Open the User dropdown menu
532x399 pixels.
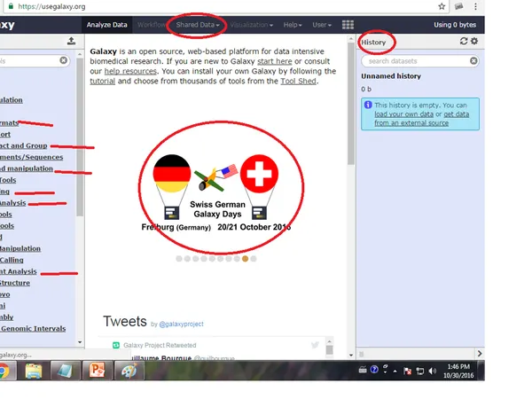coord(322,25)
